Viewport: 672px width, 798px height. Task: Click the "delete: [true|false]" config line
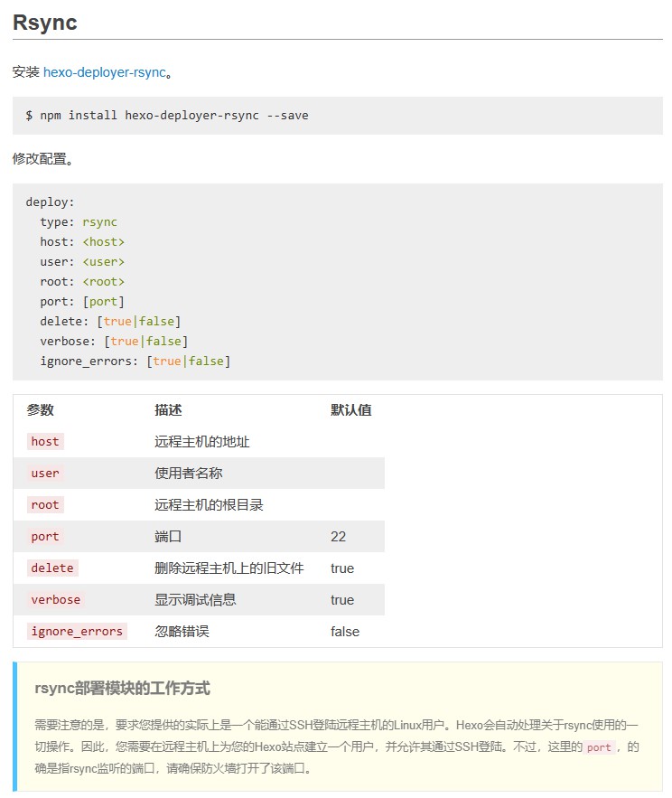(x=110, y=321)
